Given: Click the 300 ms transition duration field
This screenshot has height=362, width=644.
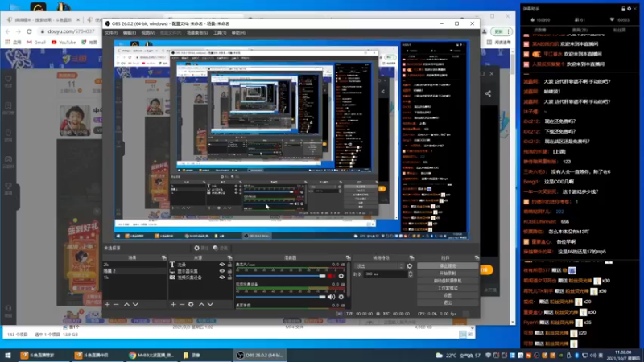Looking at the screenshot, I should [x=385, y=274].
